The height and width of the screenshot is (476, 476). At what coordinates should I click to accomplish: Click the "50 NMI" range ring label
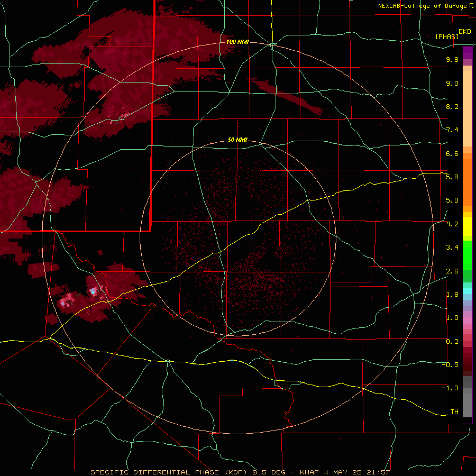pos(237,140)
